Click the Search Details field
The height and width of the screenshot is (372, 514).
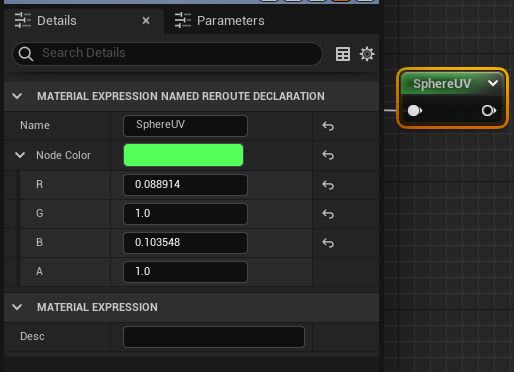pos(167,53)
